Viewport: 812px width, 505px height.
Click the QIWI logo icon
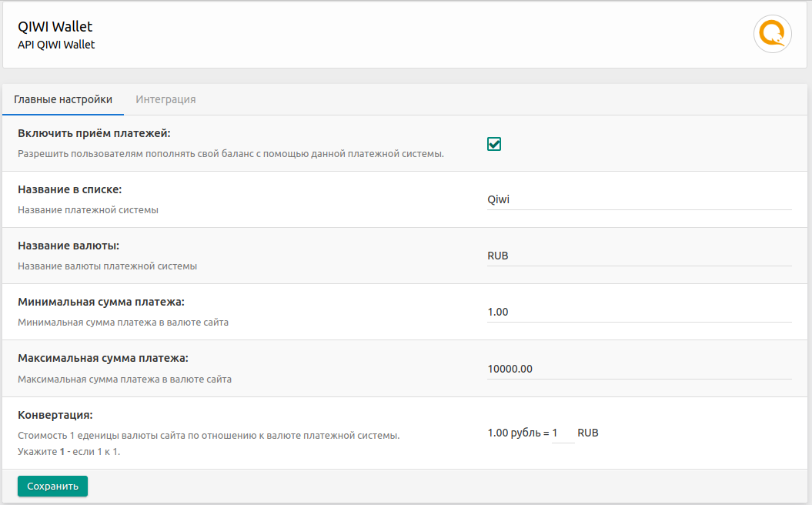click(773, 35)
